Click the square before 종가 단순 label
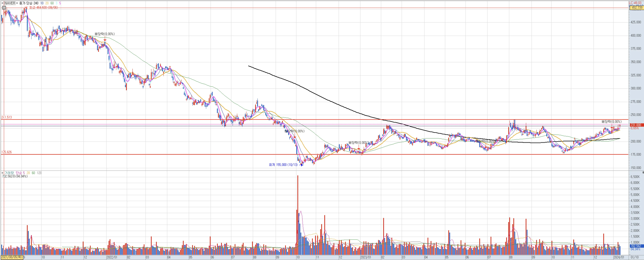The image size is (644, 260). click(x=17, y=3)
